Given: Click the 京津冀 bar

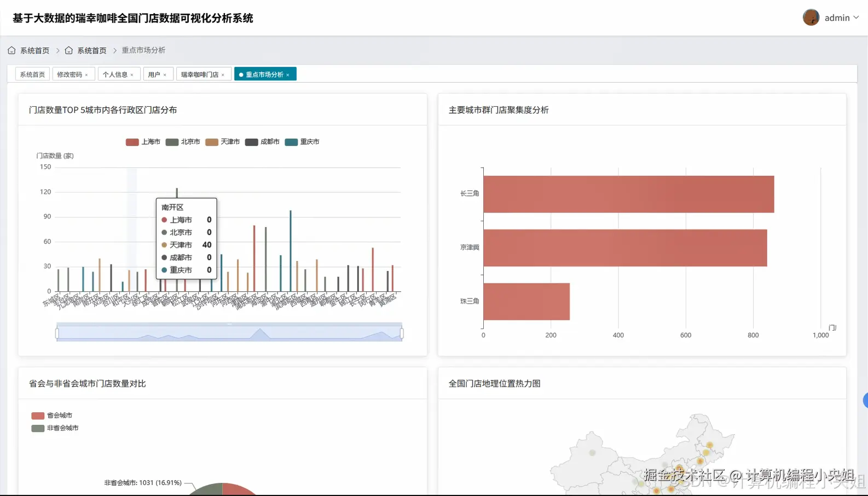Looking at the screenshot, I should tap(625, 248).
